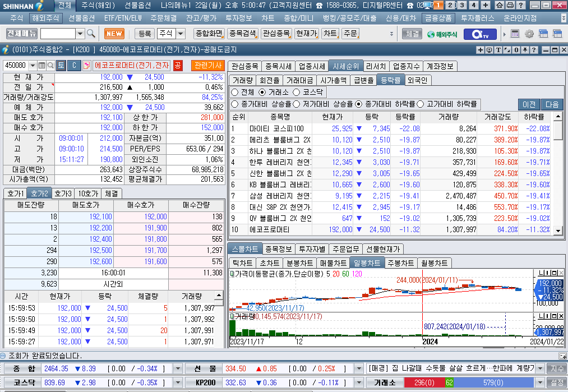This screenshot has width=568, height=392.
Task: Open the alpha TV banner
Action: [481, 34]
